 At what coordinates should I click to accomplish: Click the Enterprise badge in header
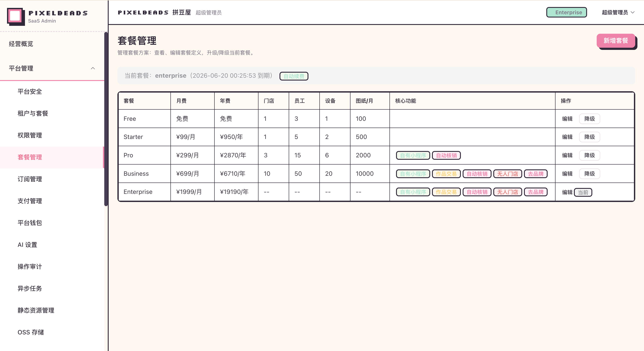click(x=566, y=12)
